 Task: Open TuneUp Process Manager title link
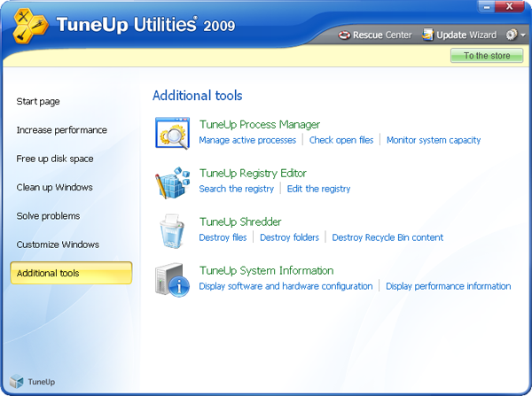tap(260, 124)
